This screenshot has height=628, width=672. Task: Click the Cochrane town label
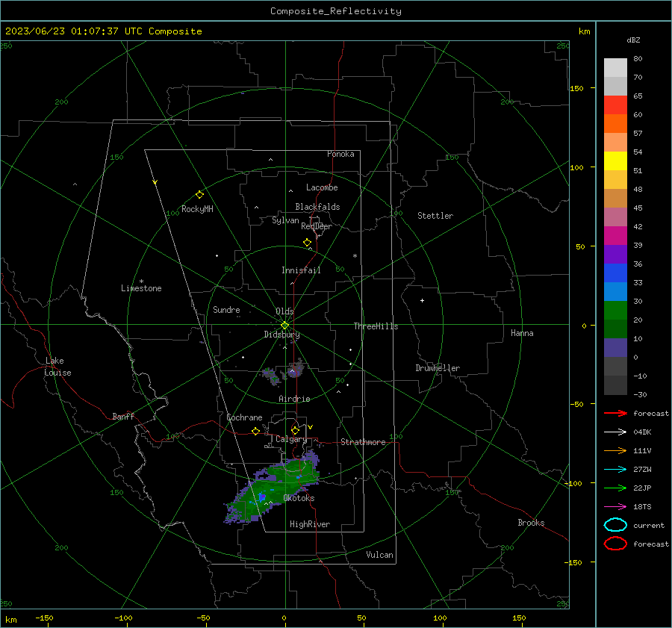click(244, 417)
